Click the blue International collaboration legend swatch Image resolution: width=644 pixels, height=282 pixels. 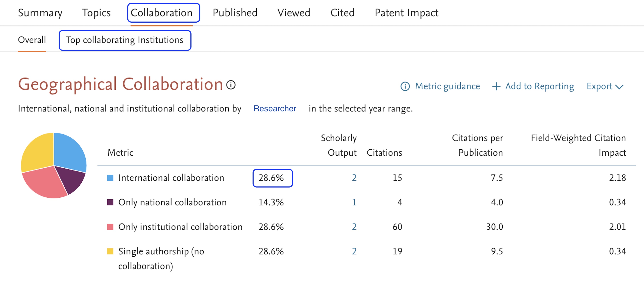[110, 178]
